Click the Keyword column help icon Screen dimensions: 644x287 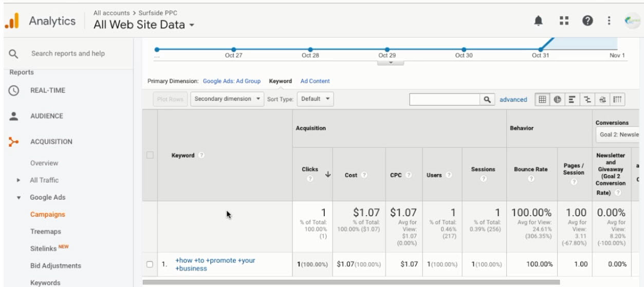pos(201,156)
